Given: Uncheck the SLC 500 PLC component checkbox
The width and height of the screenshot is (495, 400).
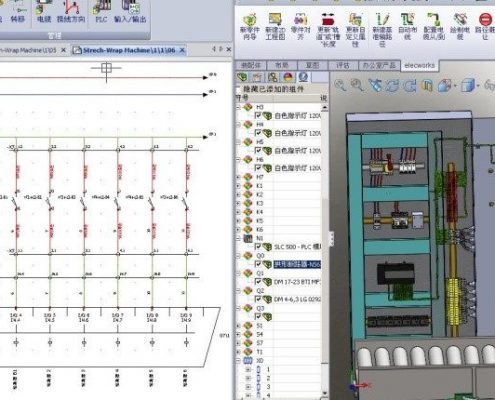Looking at the screenshot, I should (258, 247).
